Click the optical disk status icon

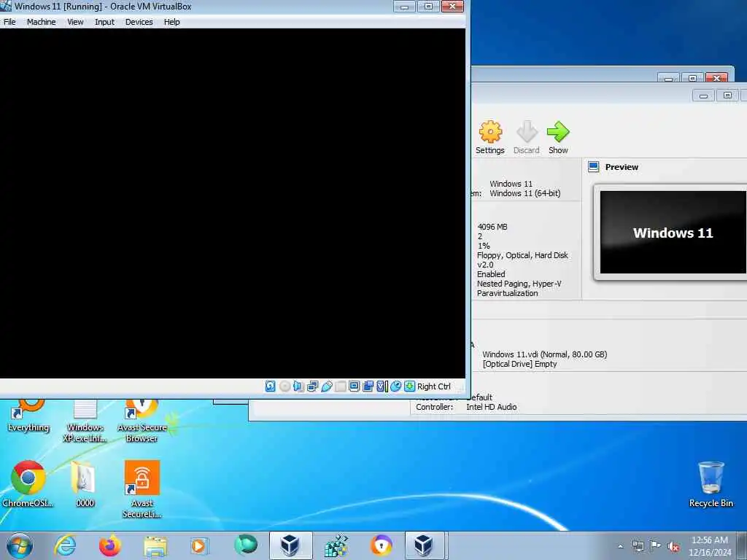click(285, 386)
